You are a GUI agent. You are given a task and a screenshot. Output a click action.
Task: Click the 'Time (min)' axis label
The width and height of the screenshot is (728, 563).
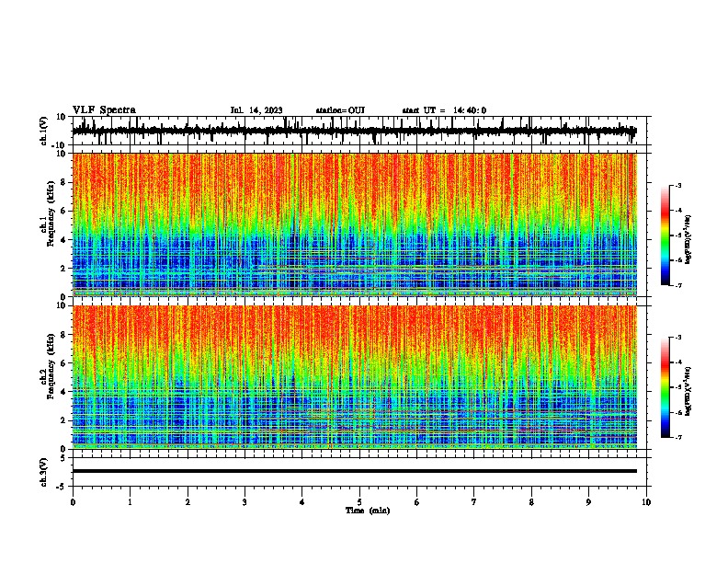(368, 511)
